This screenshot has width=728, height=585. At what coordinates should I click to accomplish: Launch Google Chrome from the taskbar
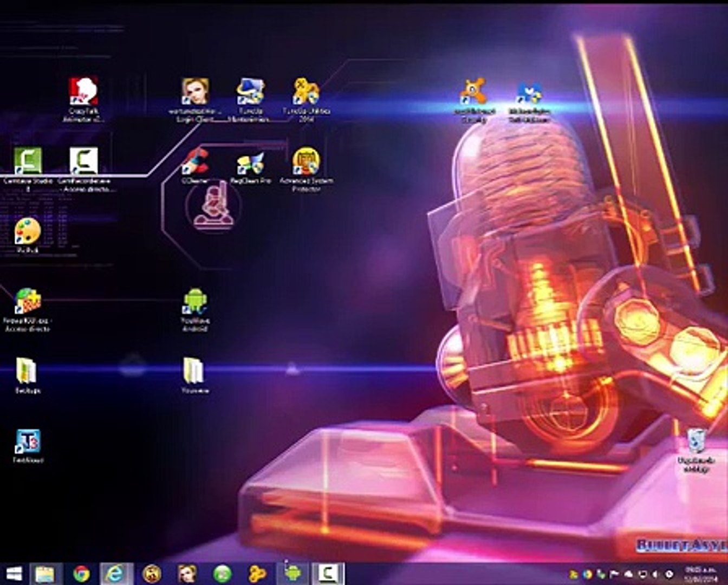pyautogui.click(x=81, y=574)
